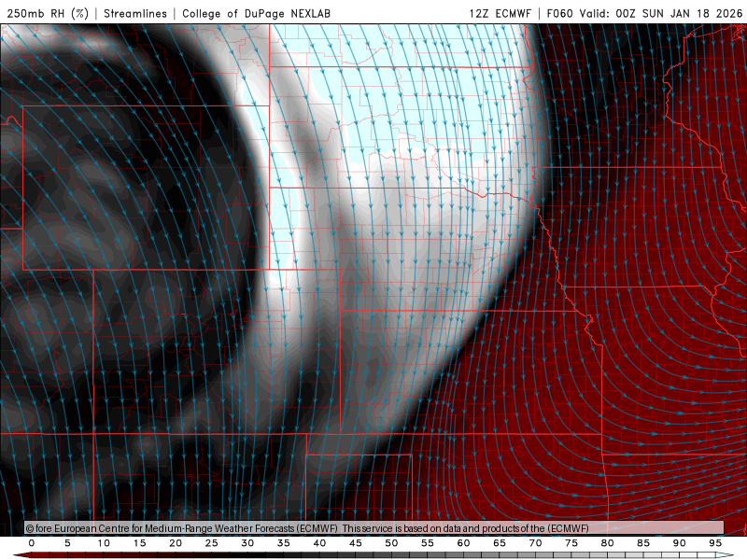Click the '80' color scale label

[608, 543]
